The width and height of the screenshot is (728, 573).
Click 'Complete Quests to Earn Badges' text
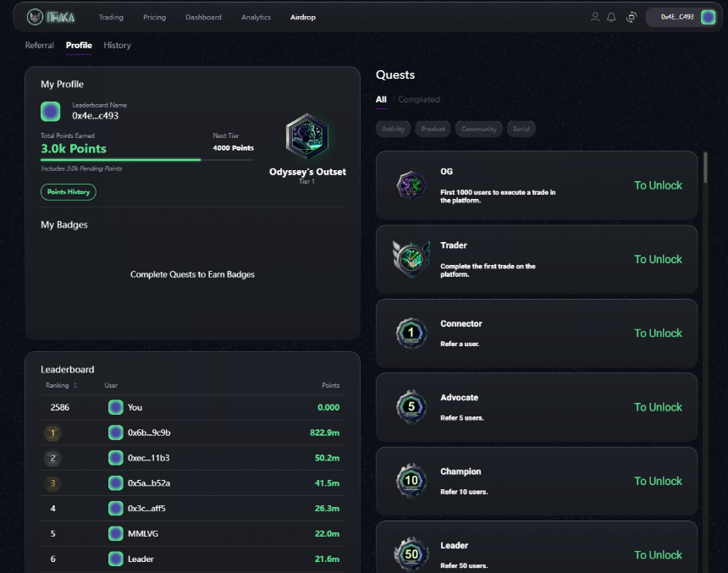click(192, 274)
